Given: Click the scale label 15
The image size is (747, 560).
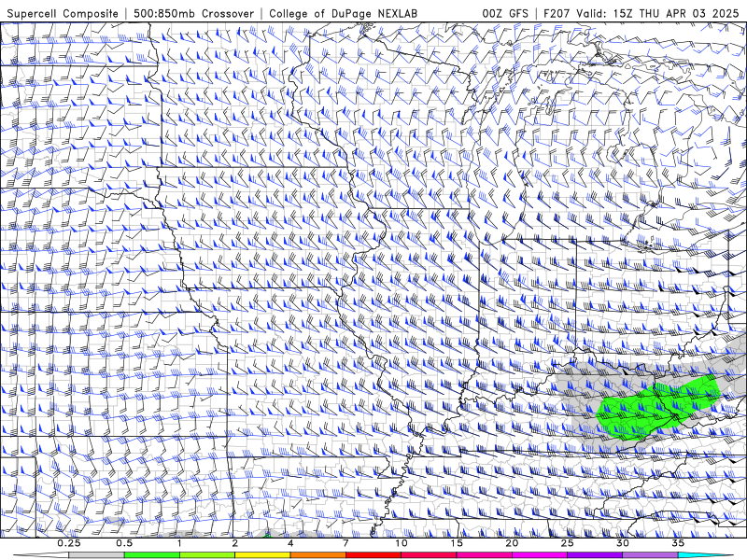Looking at the screenshot, I should [457, 543].
